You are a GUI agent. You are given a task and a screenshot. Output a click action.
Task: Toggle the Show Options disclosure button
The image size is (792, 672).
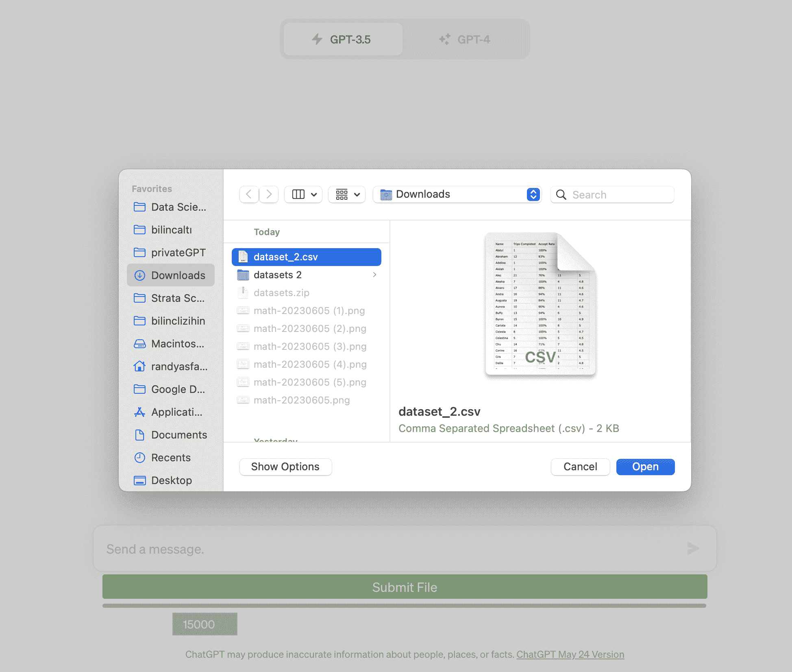pyautogui.click(x=285, y=467)
